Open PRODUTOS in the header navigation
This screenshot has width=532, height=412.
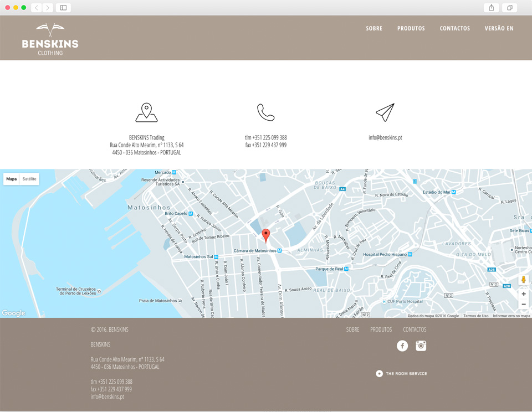[411, 28]
